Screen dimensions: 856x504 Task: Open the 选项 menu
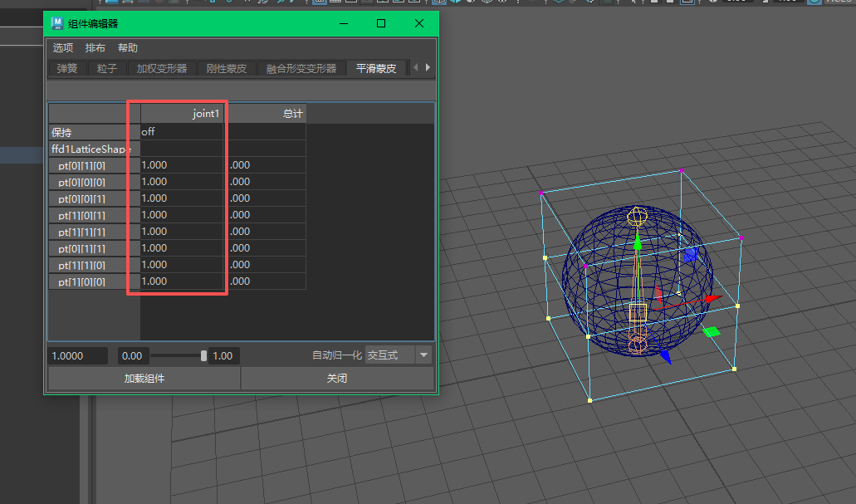(63, 48)
